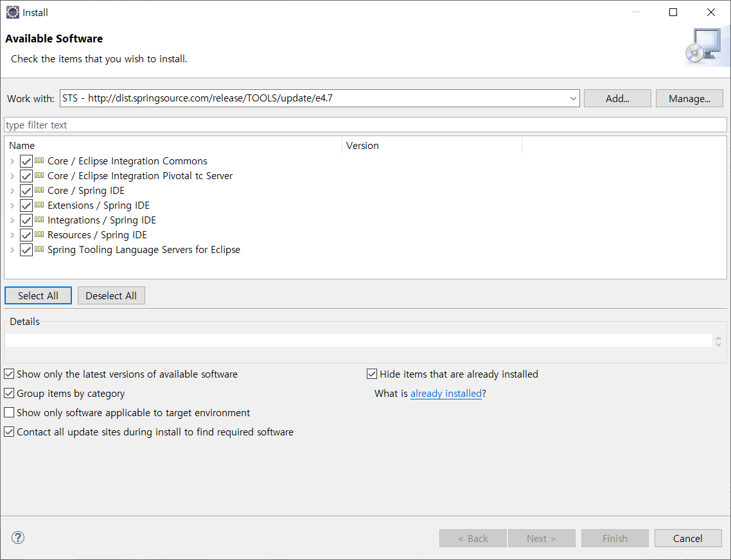The width and height of the screenshot is (731, 560).
Task: Expand the Integrations / Spring IDE node
Action: (x=12, y=220)
